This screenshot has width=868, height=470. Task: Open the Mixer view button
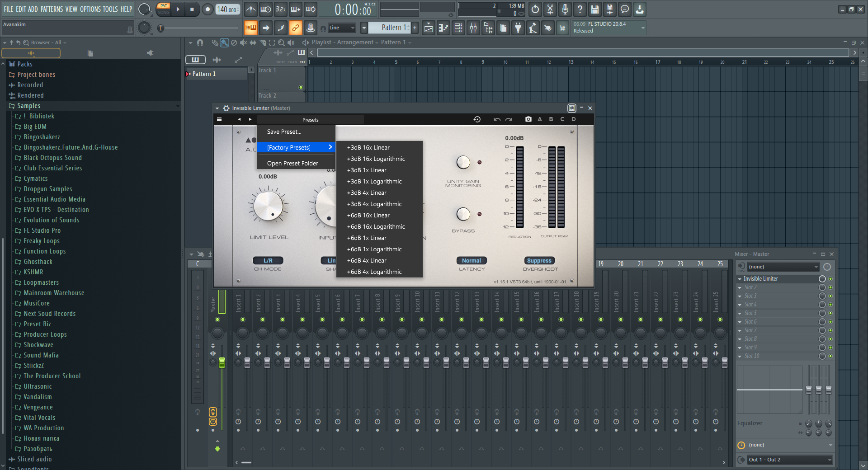click(473, 28)
